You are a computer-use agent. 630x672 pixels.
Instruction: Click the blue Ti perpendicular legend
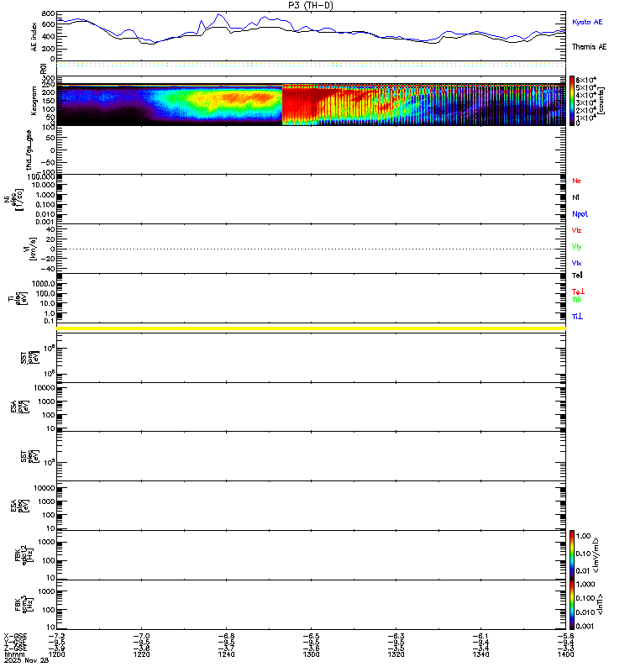[577, 317]
